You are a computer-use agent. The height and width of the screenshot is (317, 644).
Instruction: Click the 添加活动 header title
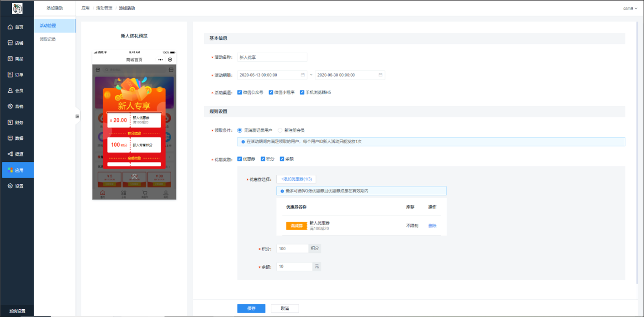coord(55,8)
